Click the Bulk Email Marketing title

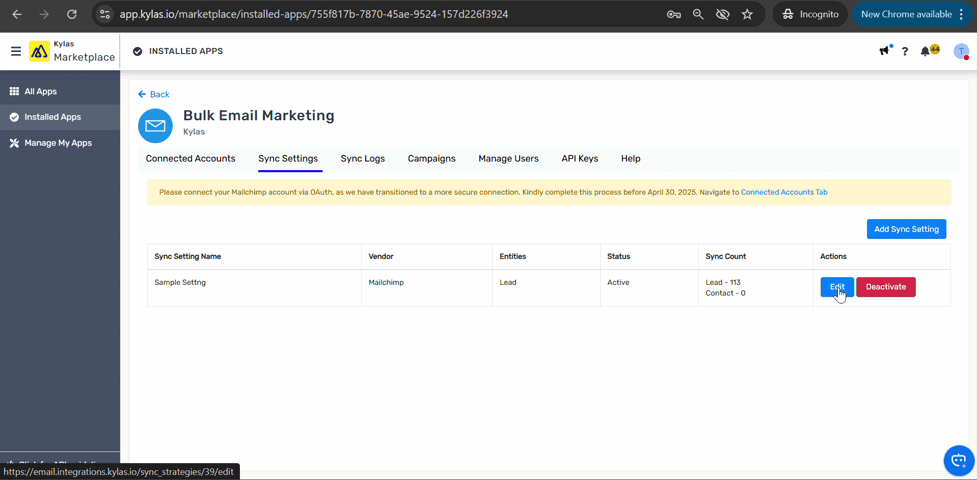coord(259,115)
